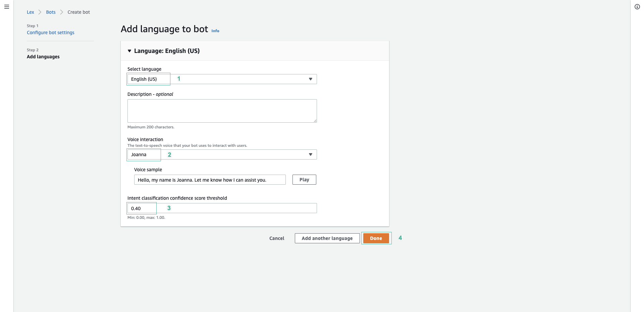This screenshot has height=312, width=644.
Task: Click the voice sample text field
Action: coord(210,180)
